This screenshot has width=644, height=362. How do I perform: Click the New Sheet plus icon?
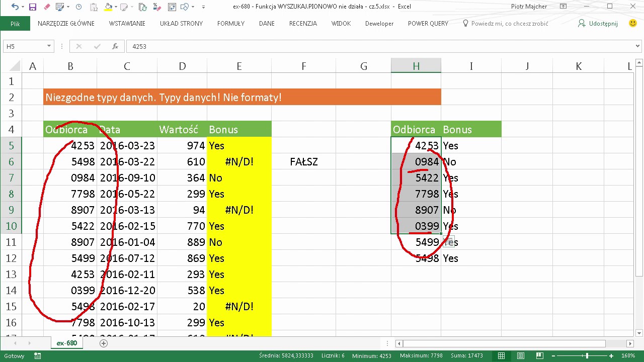click(x=104, y=343)
